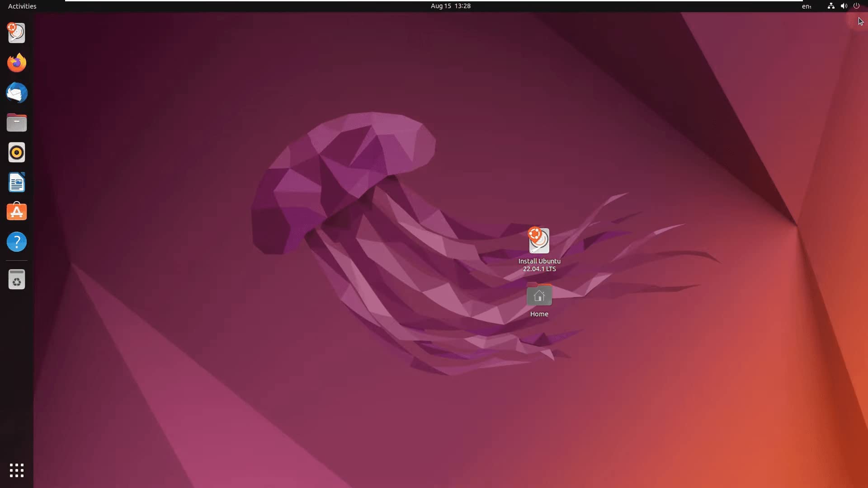The height and width of the screenshot is (488, 868).
Task: Open the date and time calendar menu
Action: [450, 6]
